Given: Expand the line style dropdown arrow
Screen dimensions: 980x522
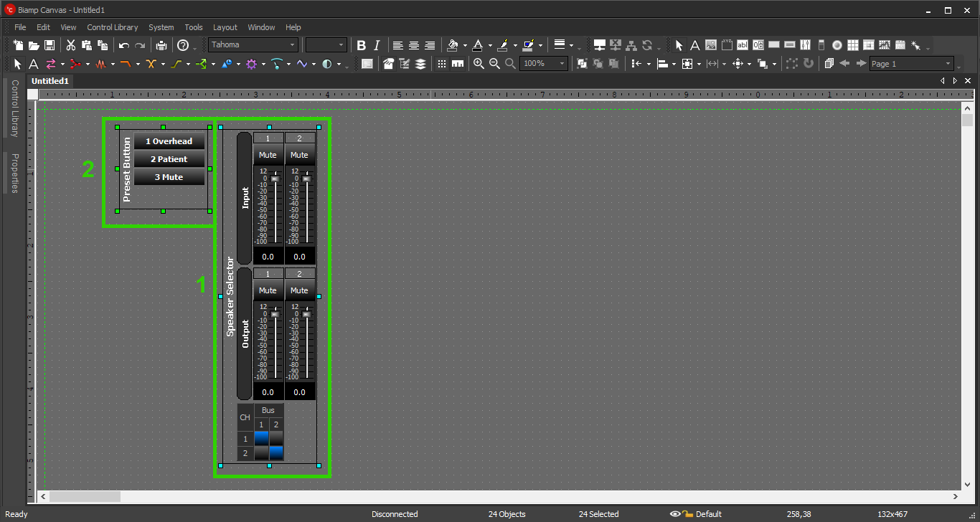Looking at the screenshot, I should coord(572,45).
